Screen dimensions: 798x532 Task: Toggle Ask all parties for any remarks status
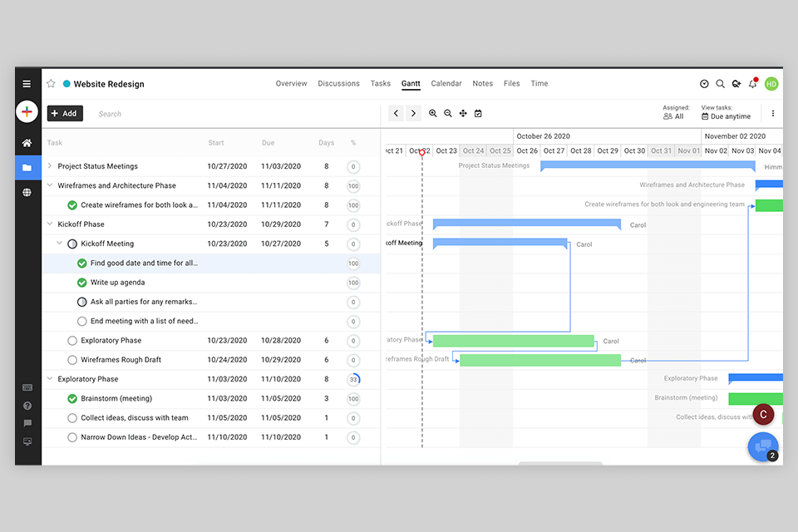click(82, 302)
